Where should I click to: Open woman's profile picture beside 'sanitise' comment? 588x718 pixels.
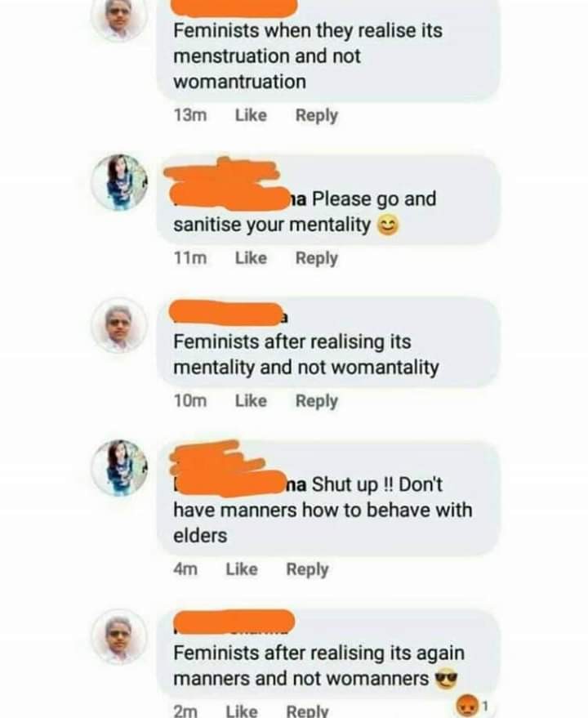[x=119, y=182]
